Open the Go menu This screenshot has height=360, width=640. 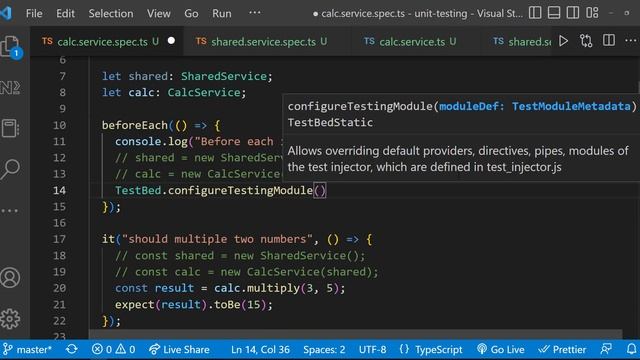pos(191,13)
